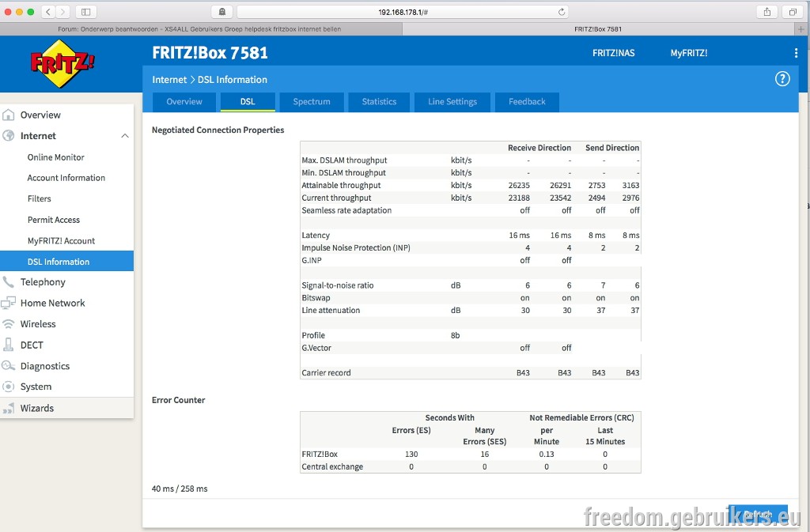The height and width of the screenshot is (532, 810).
Task: Open the help question mark icon
Action: pyautogui.click(x=782, y=79)
